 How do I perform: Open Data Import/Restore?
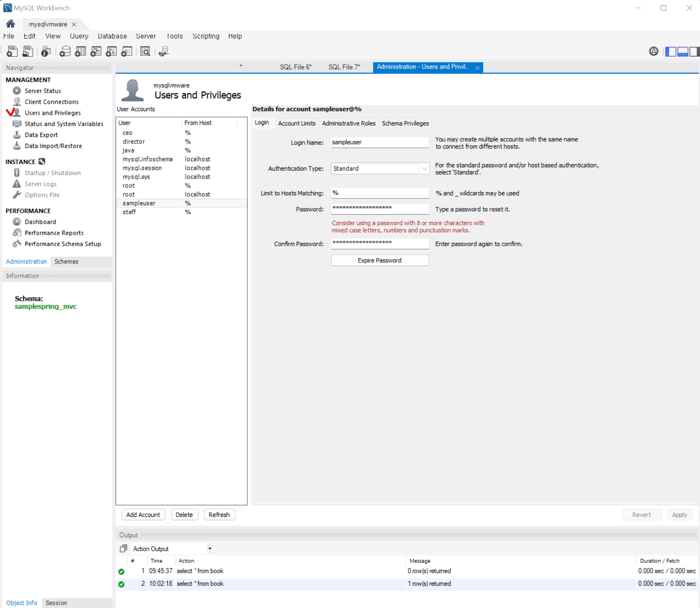click(x=53, y=146)
